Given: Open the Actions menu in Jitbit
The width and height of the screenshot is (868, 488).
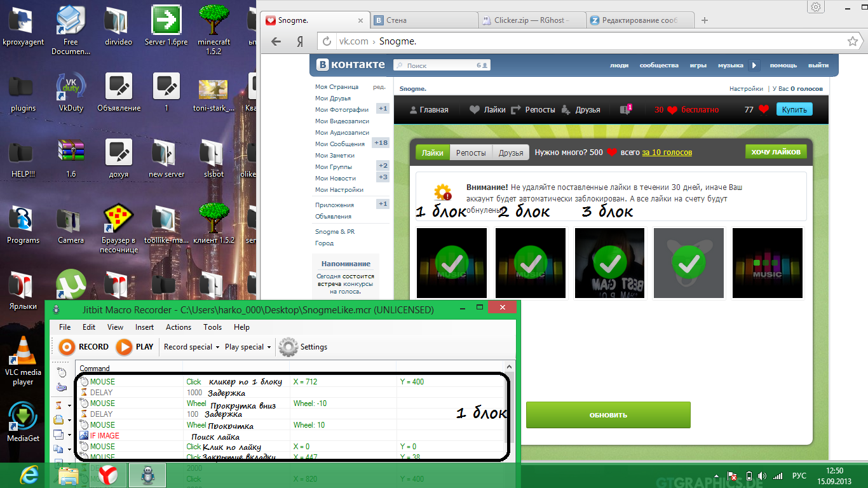Looking at the screenshot, I should tap(179, 327).
